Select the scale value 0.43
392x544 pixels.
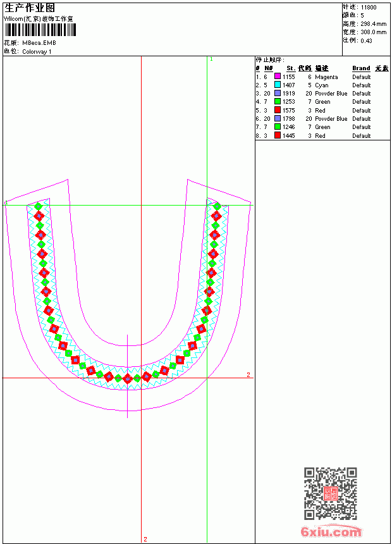point(366,40)
